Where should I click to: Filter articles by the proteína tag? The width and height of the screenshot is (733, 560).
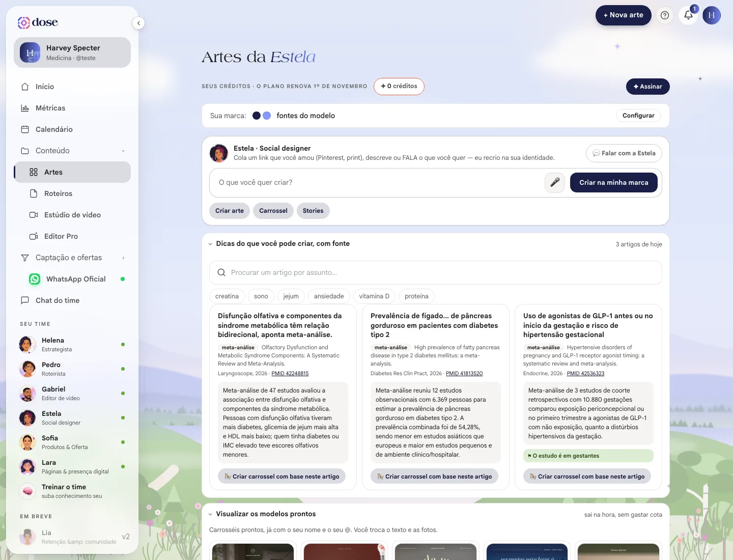pos(416,296)
